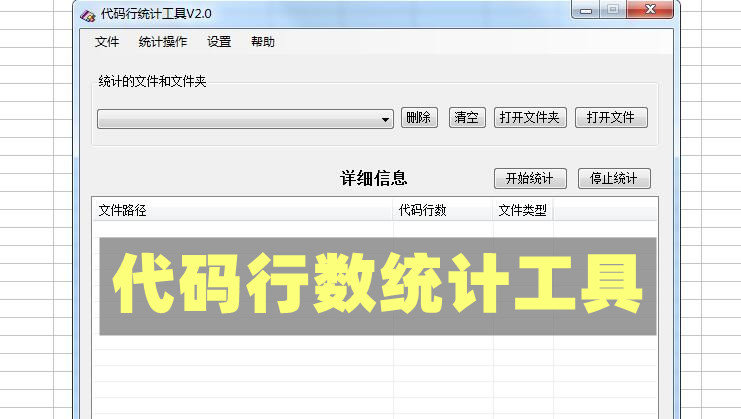
Task: Open the 帮助 menu
Action: tap(263, 42)
